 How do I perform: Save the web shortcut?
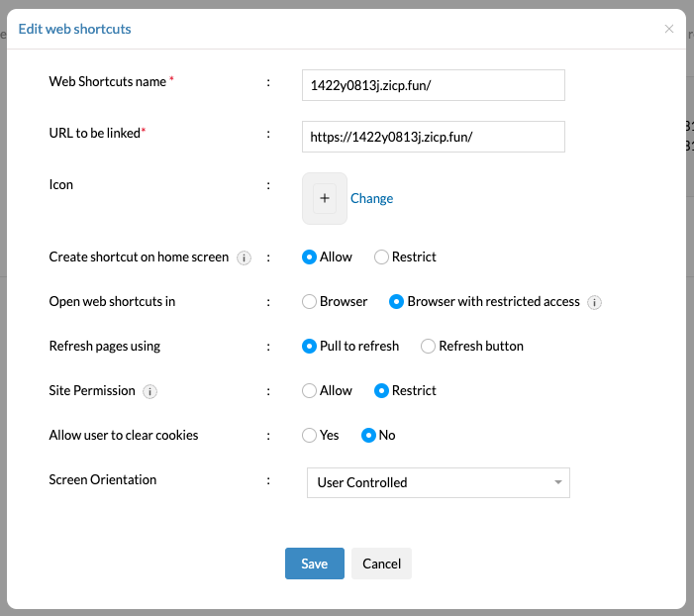(314, 564)
